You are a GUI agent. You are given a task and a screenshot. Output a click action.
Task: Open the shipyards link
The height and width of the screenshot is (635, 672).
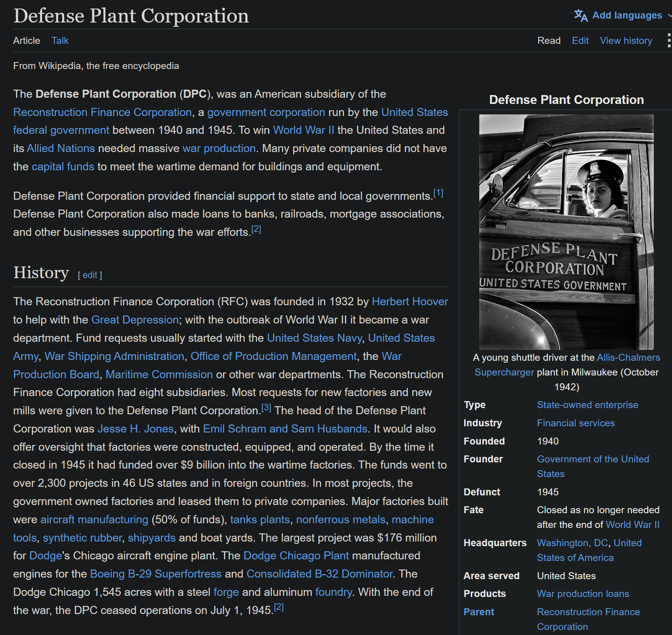(x=152, y=538)
